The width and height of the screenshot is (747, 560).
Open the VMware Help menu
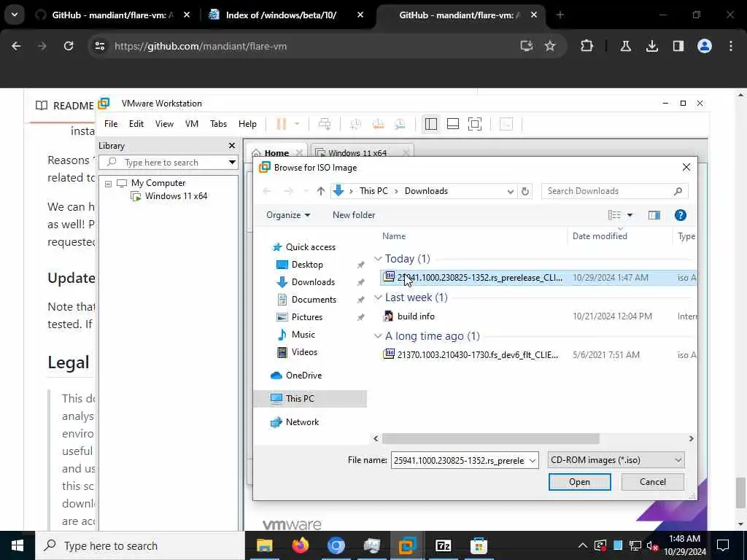[247, 124]
